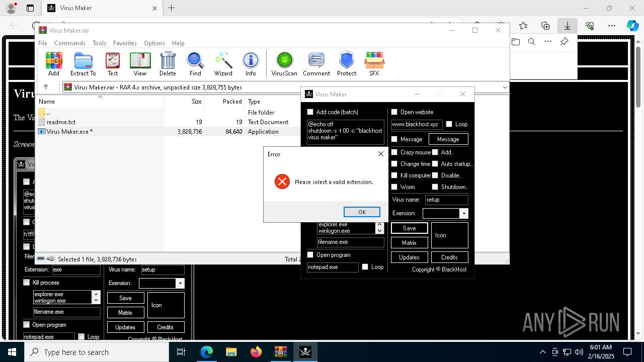Enable the Change time checkbox
The width and height of the screenshot is (644, 362).
pos(394,164)
